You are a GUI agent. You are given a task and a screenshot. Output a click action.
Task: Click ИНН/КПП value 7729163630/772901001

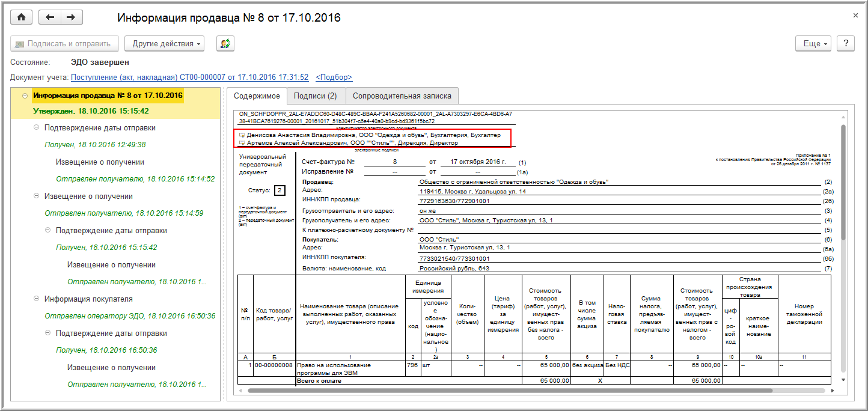point(454,201)
